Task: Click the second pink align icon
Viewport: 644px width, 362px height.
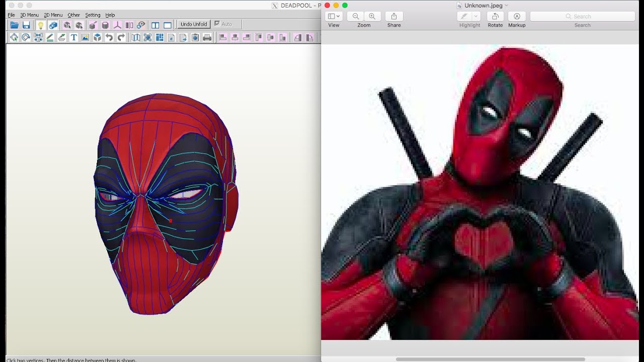Action: coord(234,37)
